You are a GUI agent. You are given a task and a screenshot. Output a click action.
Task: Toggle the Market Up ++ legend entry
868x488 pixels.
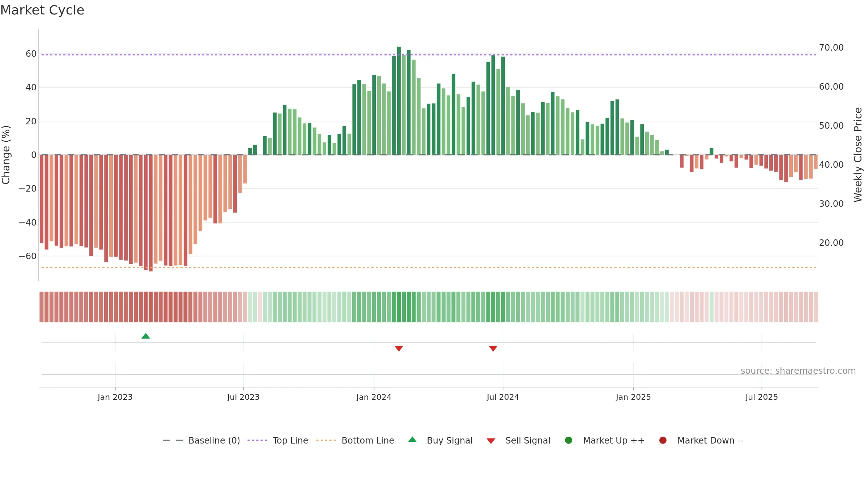coord(604,440)
